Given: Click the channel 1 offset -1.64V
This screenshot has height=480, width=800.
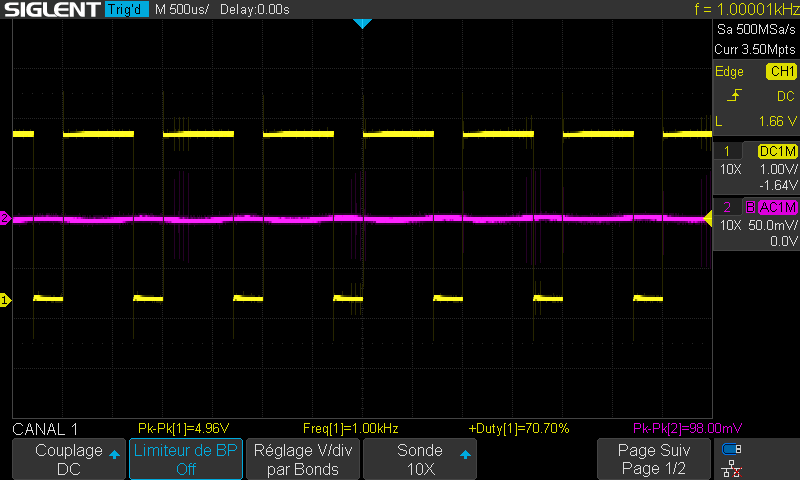Looking at the screenshot, I should point(778,185).
